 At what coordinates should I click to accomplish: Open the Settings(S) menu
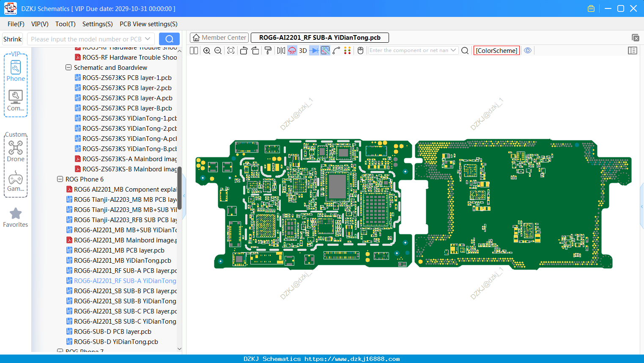[98, 24]
